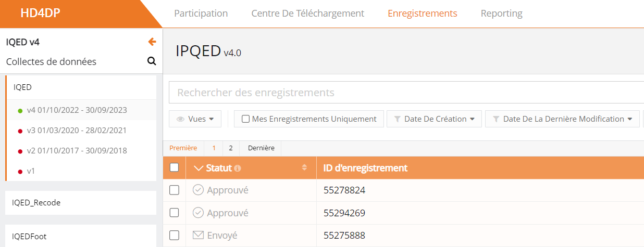Click the orange back arrow icon
Viewport: 644px width, 247px height.
click(x=152, y=42)
